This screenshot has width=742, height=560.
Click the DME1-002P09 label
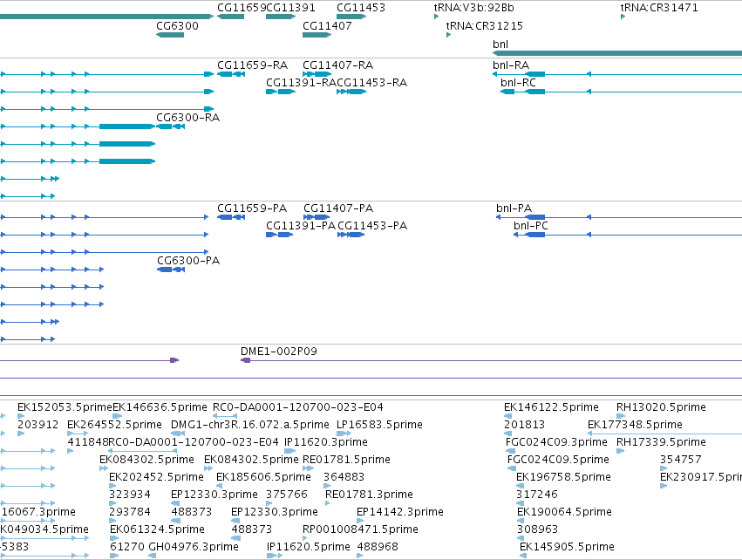coord(279,352)
